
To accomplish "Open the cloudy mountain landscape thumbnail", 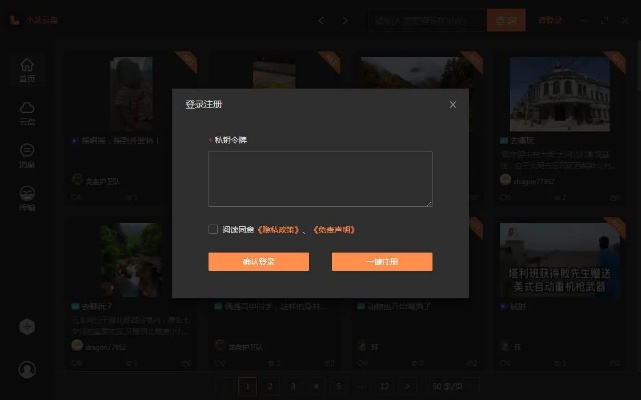I will pyautogui.click(x=417, y=73).
